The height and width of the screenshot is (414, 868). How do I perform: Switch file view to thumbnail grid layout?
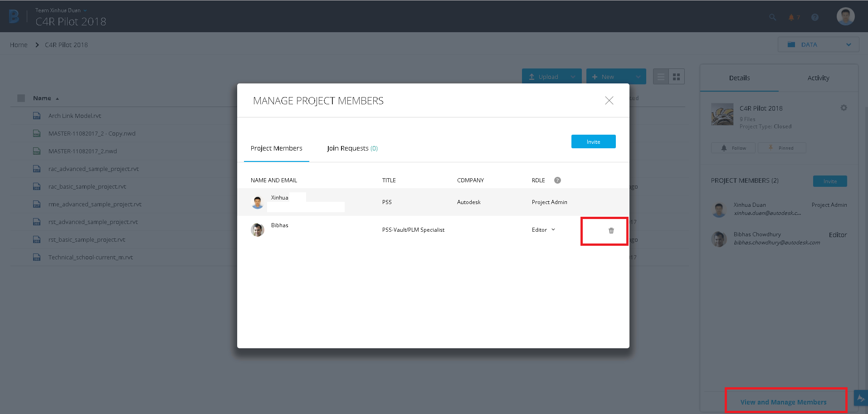tap(677, 76)
